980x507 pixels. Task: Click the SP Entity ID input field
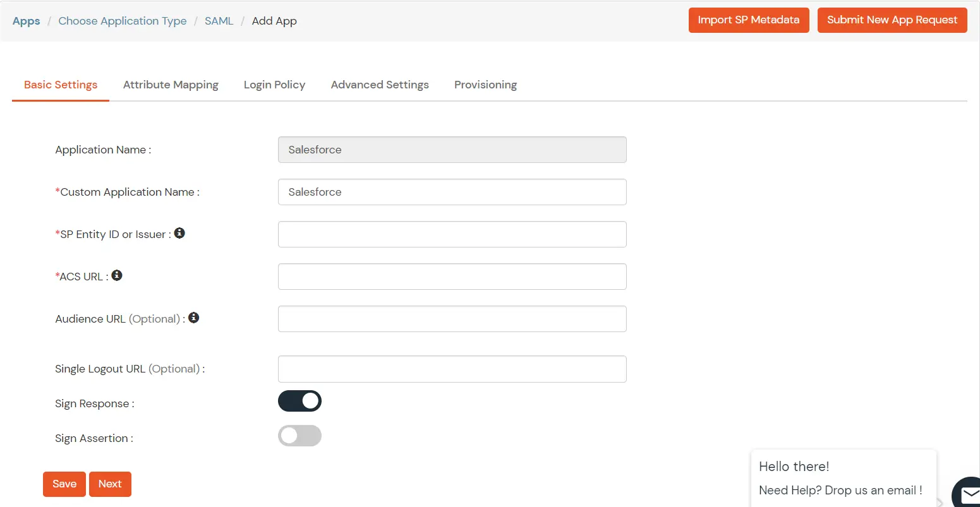pos(452,234)
